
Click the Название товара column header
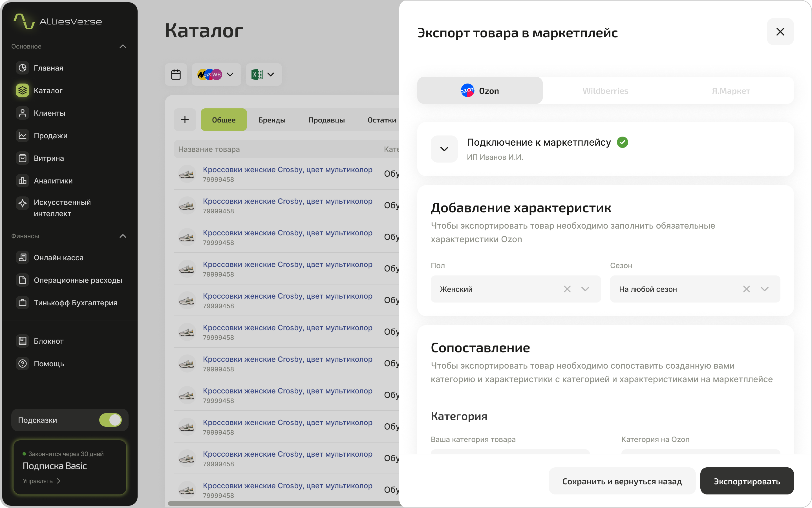click(209, 149)
